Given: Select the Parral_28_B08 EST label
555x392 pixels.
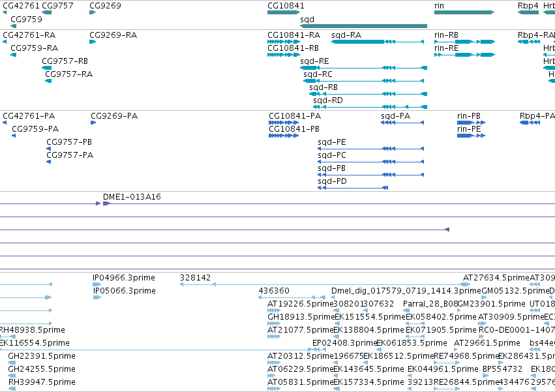Looking at the screenshot, I should click(430, 304).
